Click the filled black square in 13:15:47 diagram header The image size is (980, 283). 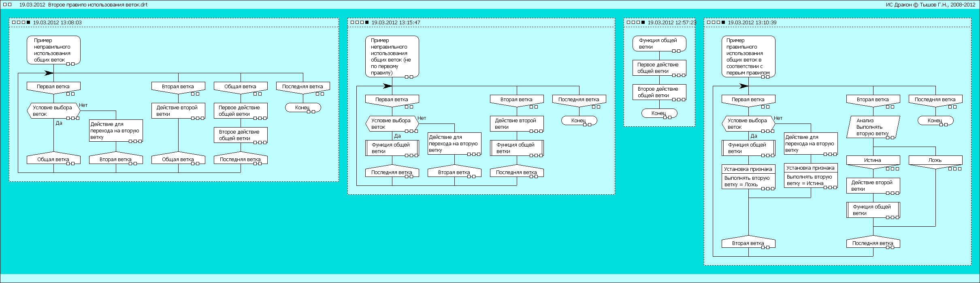coord(367,23)
